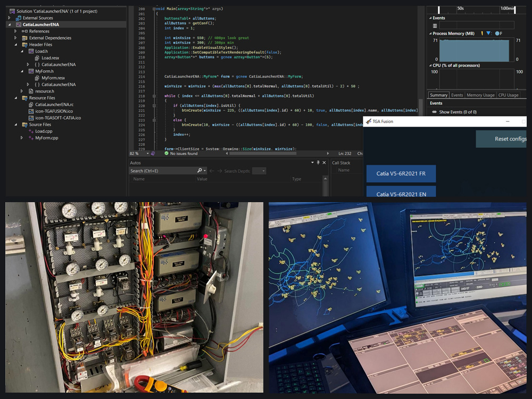The image size is (532, 399).
Task: Collapse the Main function fold at line 200
Action: click(154, 9)
